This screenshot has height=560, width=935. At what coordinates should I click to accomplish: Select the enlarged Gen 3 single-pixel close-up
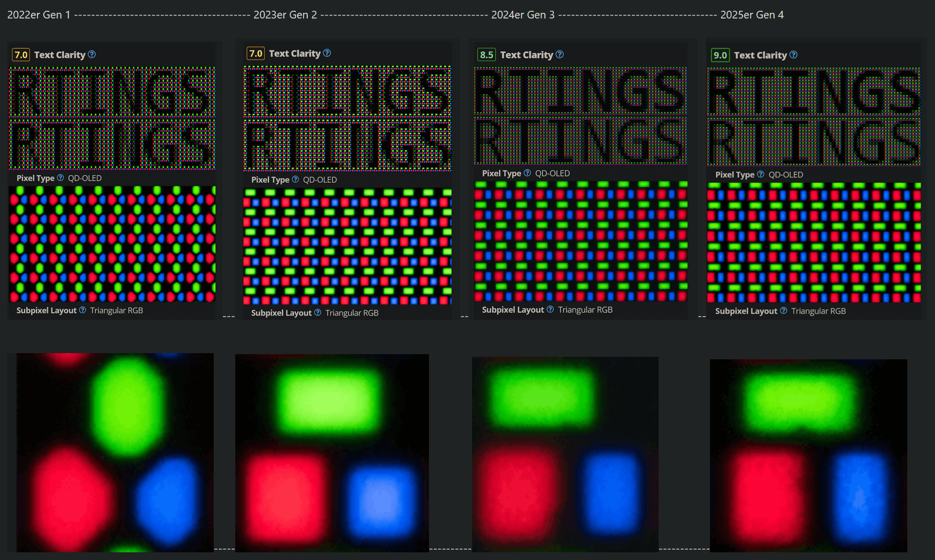(x=565, y=454)
